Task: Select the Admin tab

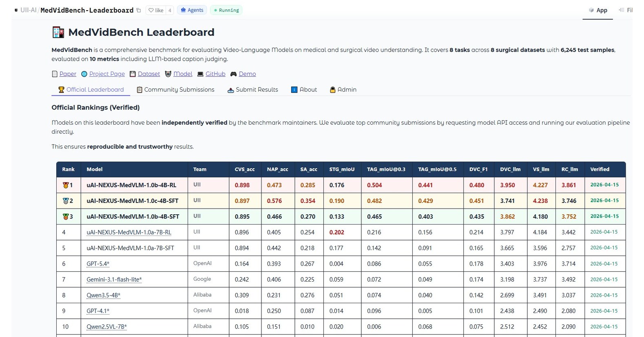Action: (343, 90)
